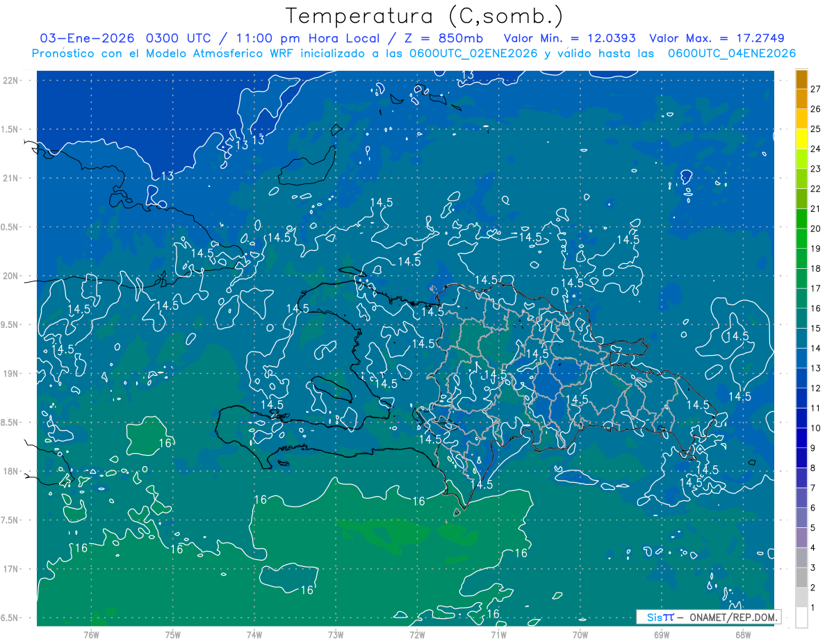Click the "18N" latitude axis label
The width and height of the screenshot is (834, 644).
[x=12, y=472]
